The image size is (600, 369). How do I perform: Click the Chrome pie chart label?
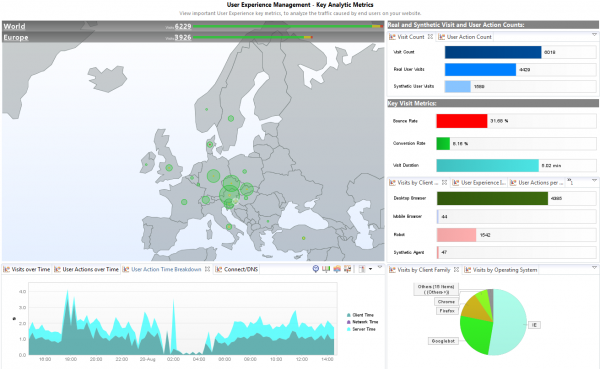(446, 302)
